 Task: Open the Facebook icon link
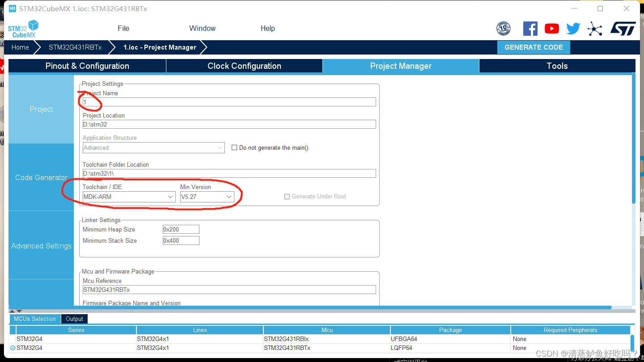click(x=530, y=29)
